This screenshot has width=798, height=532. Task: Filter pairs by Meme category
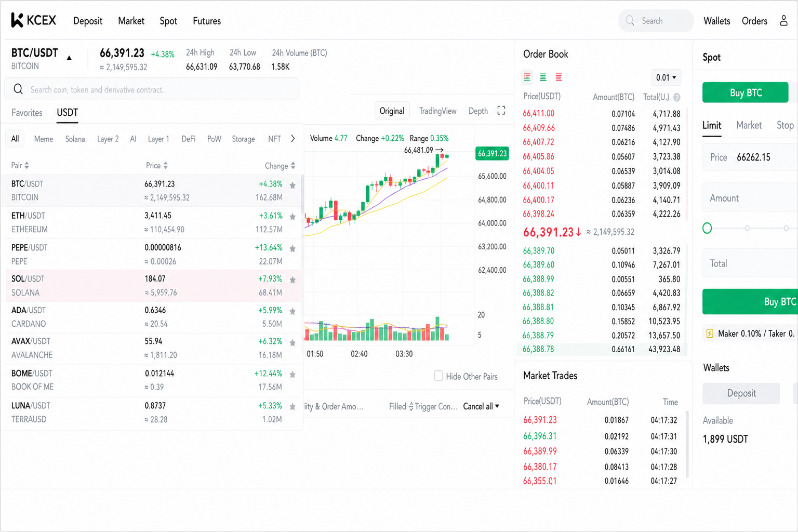[x=44, y=139]
